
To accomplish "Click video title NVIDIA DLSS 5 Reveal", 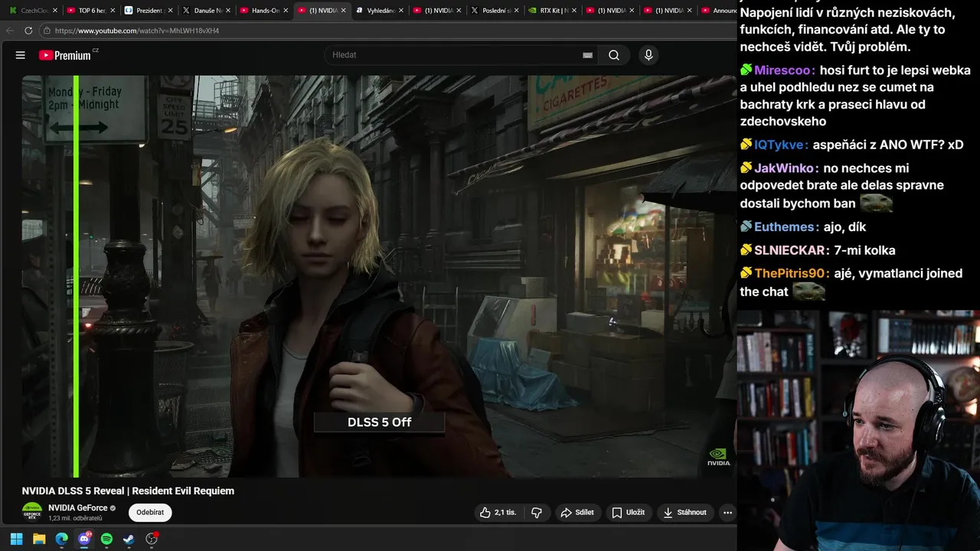I will (x=128, y=491).
